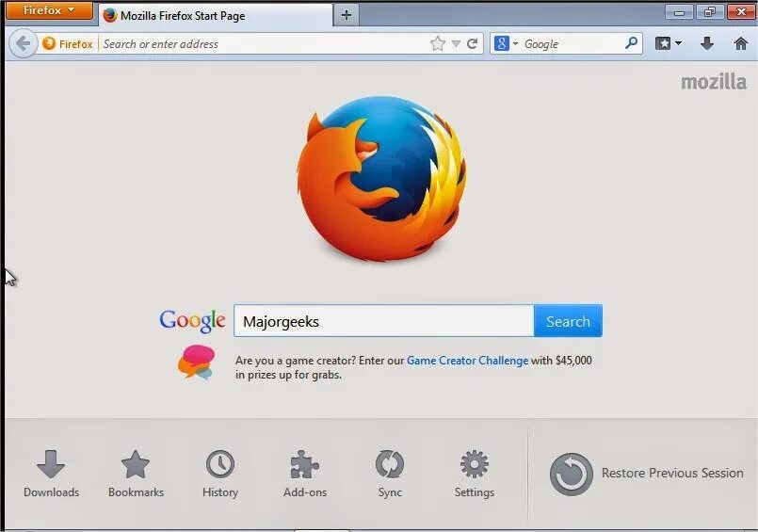
Task: Open the toolbar bookmarks menu button
Action: click(x=669, y=43)
